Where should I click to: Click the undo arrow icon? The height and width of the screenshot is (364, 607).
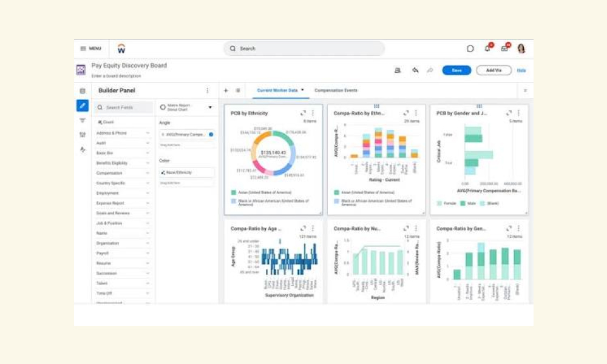pyautogui.click(x=415, y=70)
